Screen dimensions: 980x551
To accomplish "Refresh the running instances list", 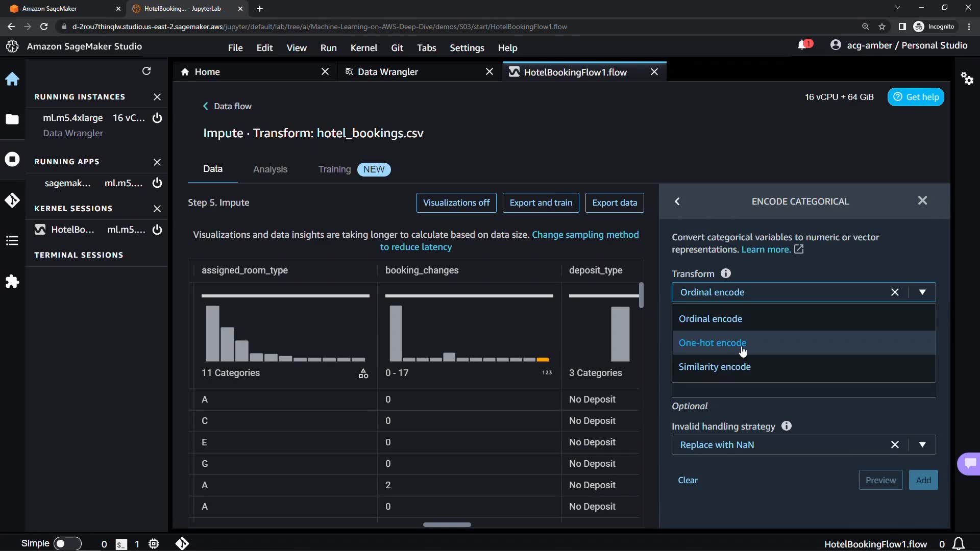I will (x=146, y=71).
